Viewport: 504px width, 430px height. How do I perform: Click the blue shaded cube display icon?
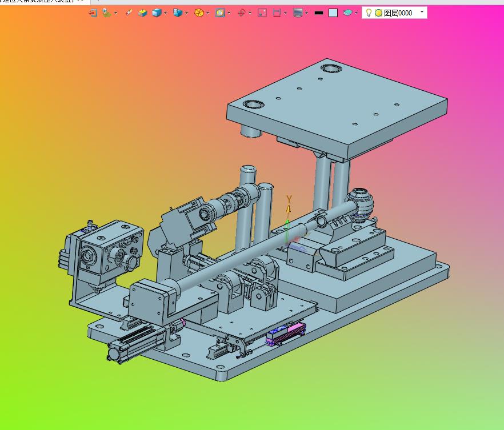point(157,13)
